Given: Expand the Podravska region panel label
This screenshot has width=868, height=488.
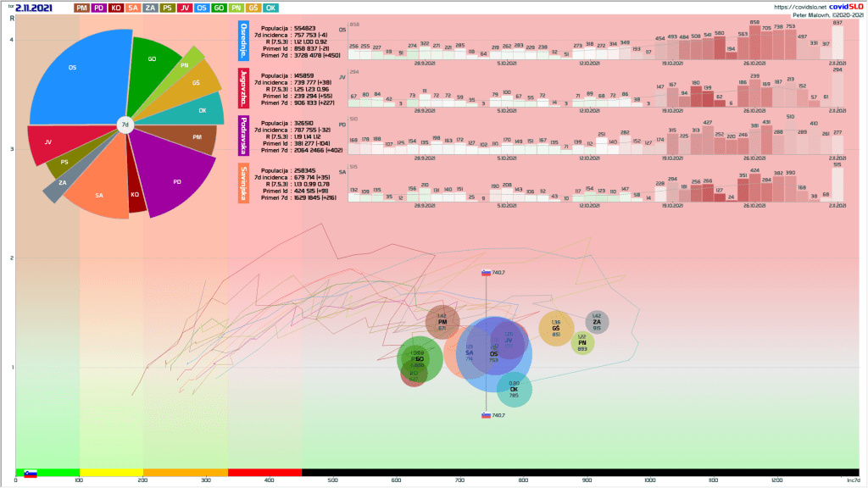Looking at the screenshot, I should (244, 136).
